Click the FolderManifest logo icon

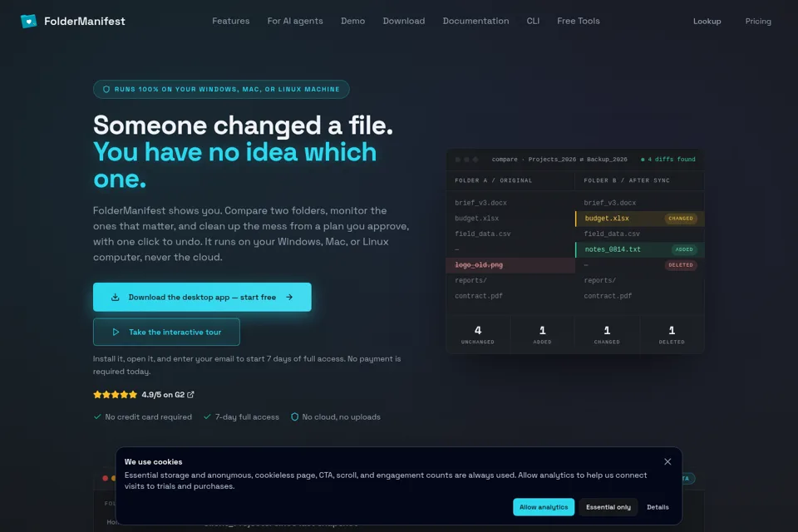coord(28,21)
